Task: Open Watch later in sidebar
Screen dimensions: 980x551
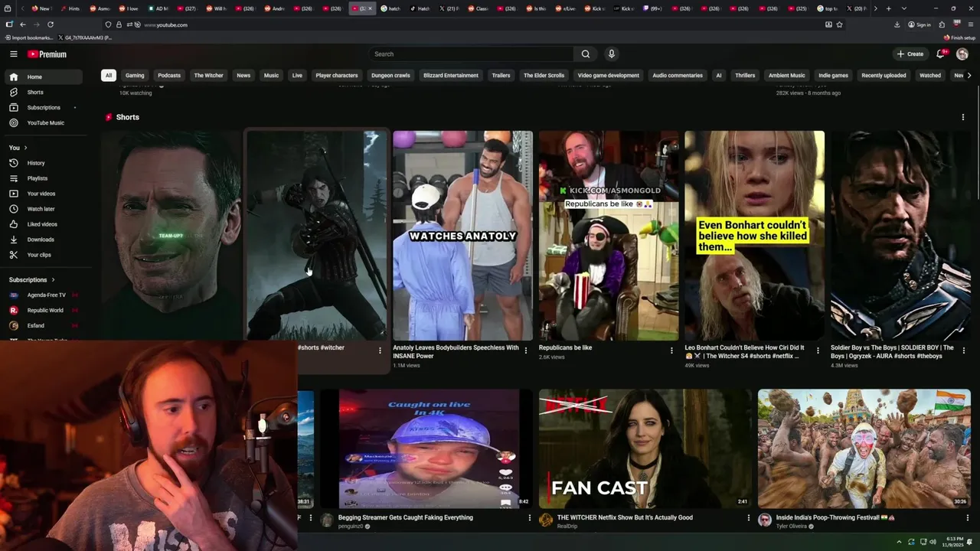Action: (43, 209)
